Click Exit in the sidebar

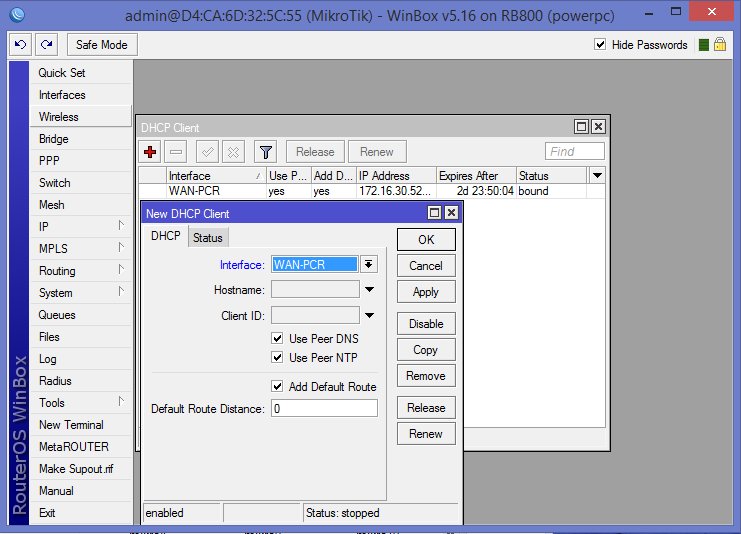pyautogui.click(x=81, y=513)
